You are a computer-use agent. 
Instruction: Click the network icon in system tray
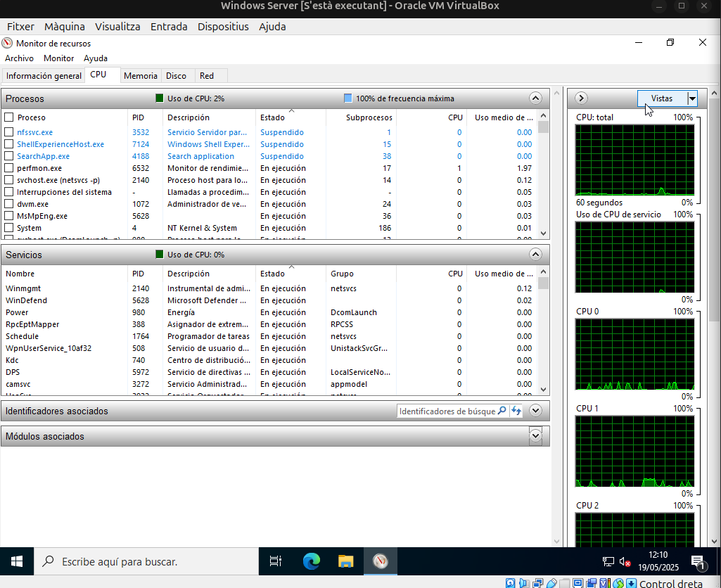608,561
